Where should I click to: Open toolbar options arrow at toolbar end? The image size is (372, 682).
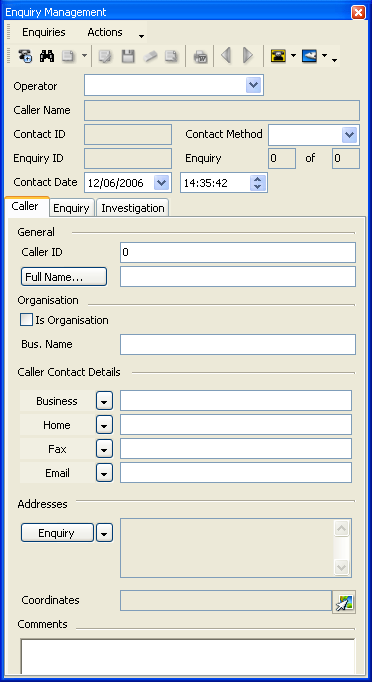tap(334, 60)
